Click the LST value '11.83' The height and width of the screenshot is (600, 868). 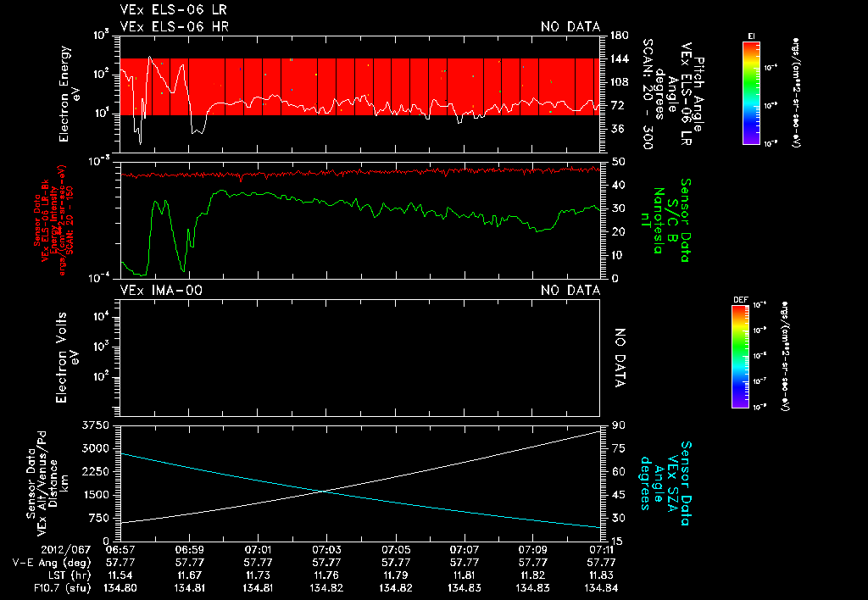[601, 575]
